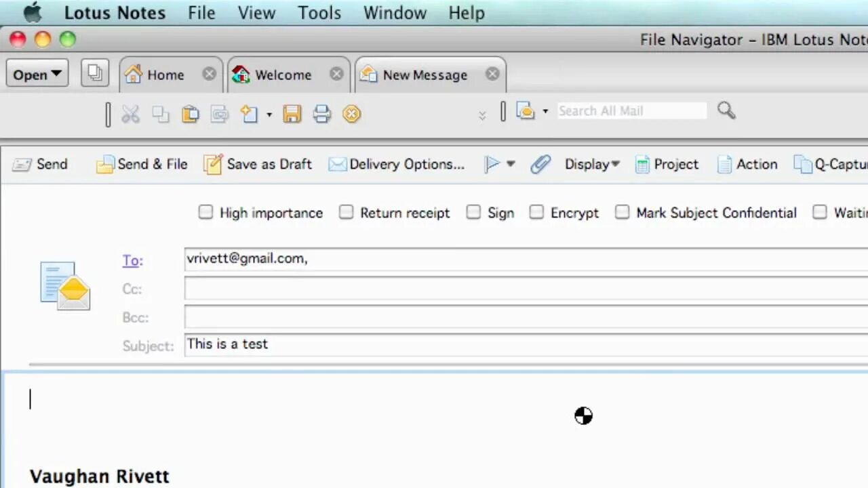Click the Cc input field
Screen dimensions: 868x488
pos(526,288)
